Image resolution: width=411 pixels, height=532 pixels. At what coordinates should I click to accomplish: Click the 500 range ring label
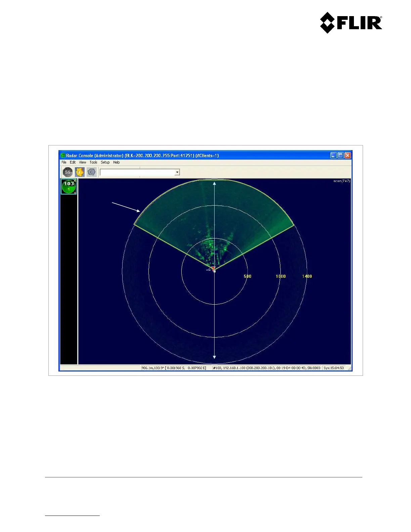point(247,276)
